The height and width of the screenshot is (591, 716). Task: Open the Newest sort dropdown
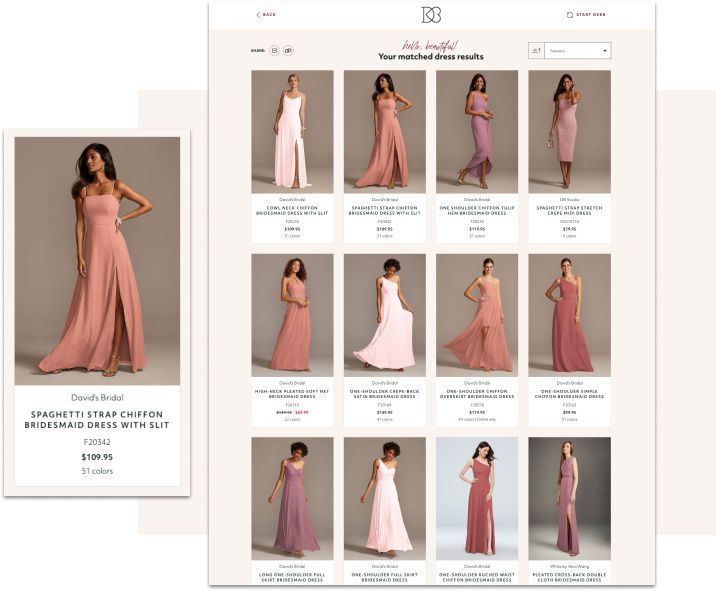point(578,51)
